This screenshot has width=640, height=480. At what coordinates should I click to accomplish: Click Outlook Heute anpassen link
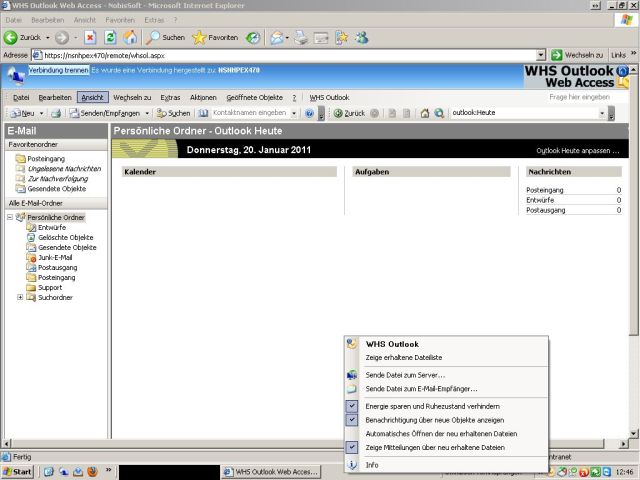[x=577, y=151]
